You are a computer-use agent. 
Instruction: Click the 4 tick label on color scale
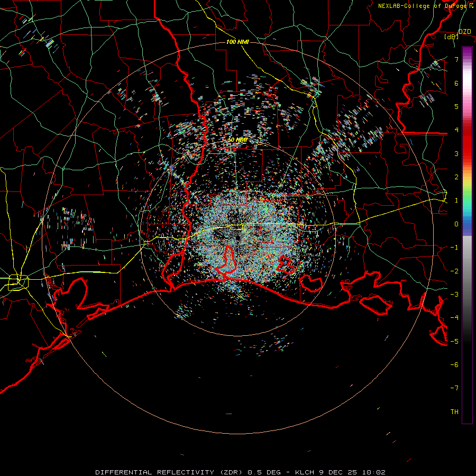pos(456,130)
